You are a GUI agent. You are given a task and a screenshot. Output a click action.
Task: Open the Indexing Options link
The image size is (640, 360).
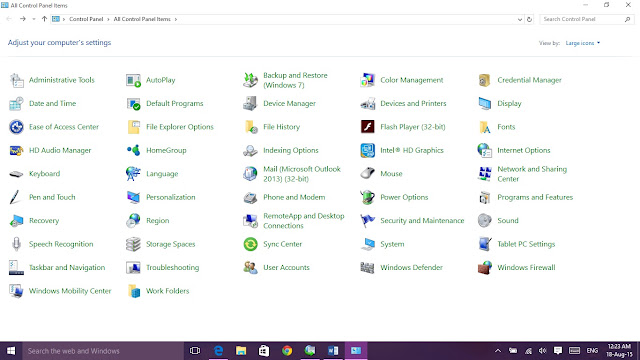pyautogui.click(x=291, y=150)
